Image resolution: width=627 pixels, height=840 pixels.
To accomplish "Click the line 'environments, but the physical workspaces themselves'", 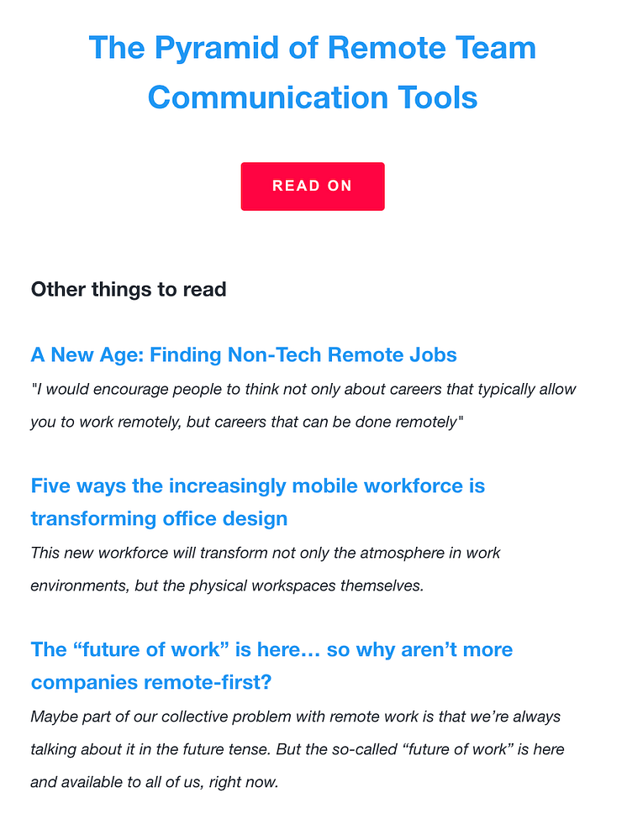I will click(227, 585).
